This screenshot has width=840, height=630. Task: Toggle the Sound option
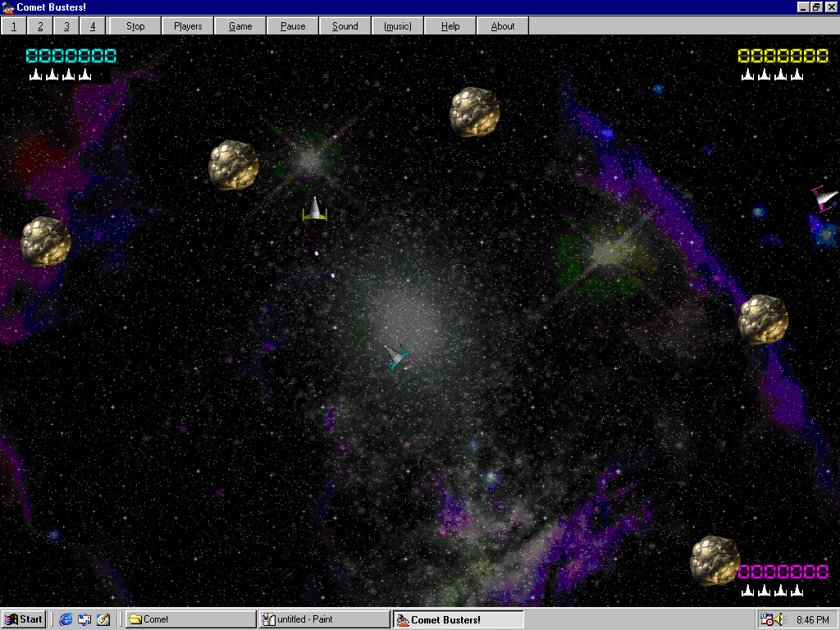click(345, 25)
